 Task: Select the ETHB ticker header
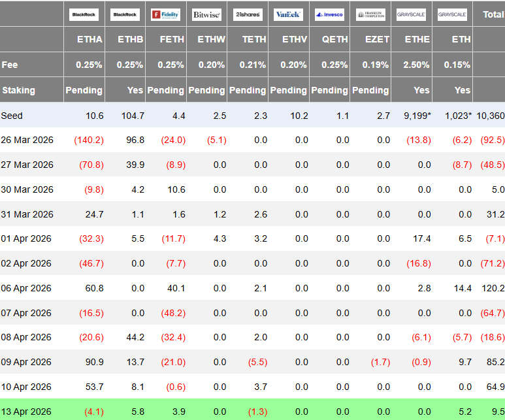pos(131,39)
